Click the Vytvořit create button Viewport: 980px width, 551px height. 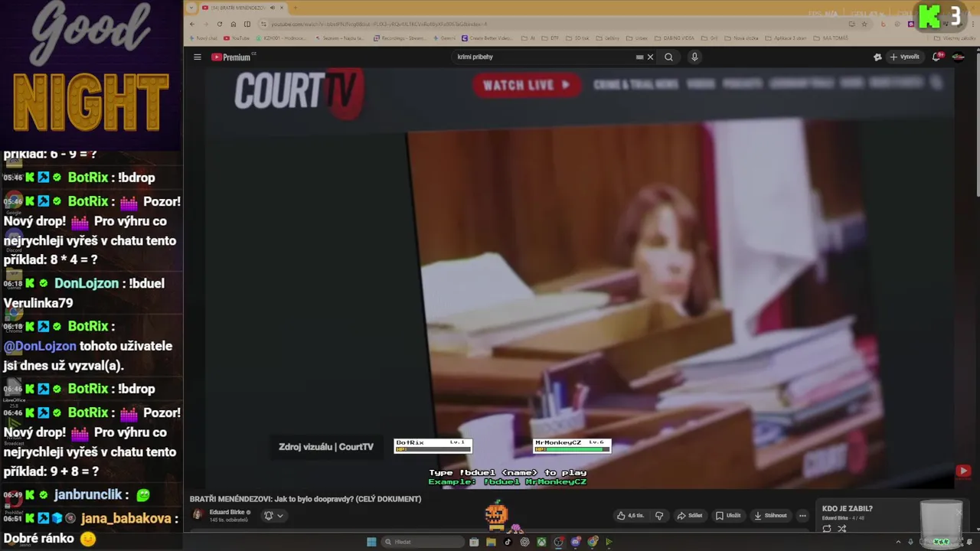[x=904, y=57]
